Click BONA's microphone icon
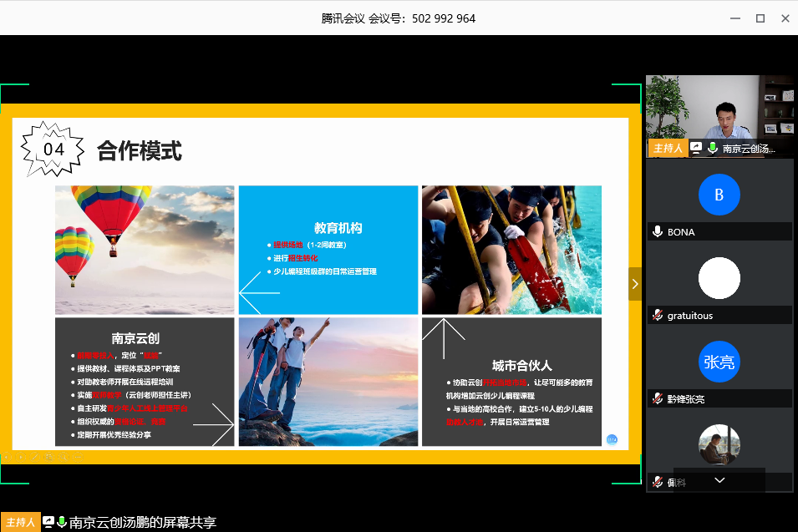The width and height of the screenshot is (798, 532). (658, 232)
